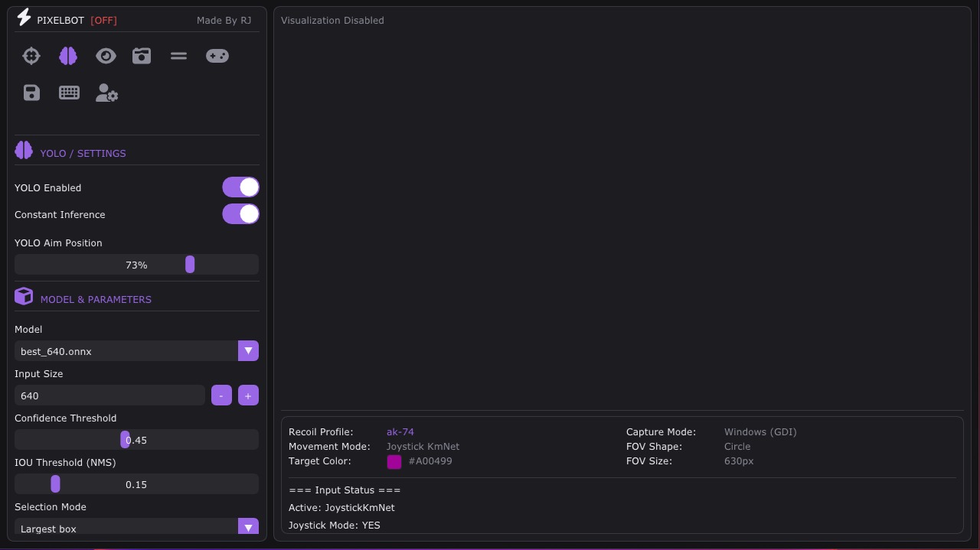The width and height of the screenshot is (980, 550).
Task: Select the brain YOLO settings icon
Action: 68,56
